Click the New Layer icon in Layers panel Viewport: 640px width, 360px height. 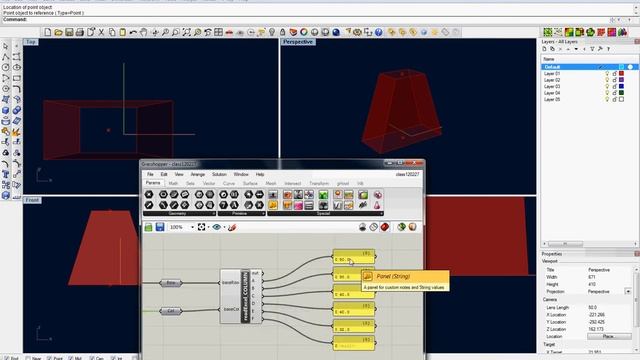coord(544,49)
